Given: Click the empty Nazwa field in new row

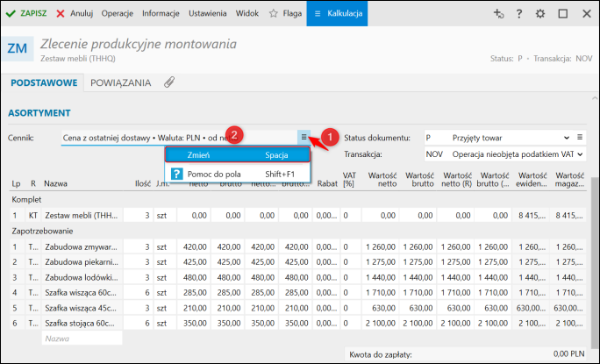Looking at the screenshot, I should point(82,338).
